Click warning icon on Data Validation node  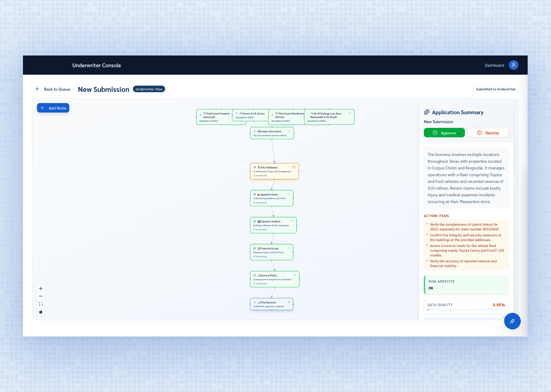pos(294,167)
